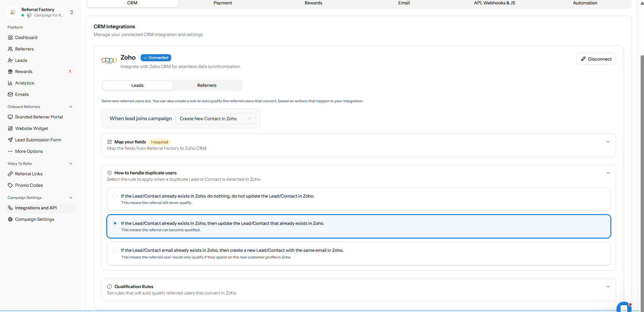644x312 pixels.
Task: Select the Referrers sub-tab under Zoho
Action: coord(207,85)
